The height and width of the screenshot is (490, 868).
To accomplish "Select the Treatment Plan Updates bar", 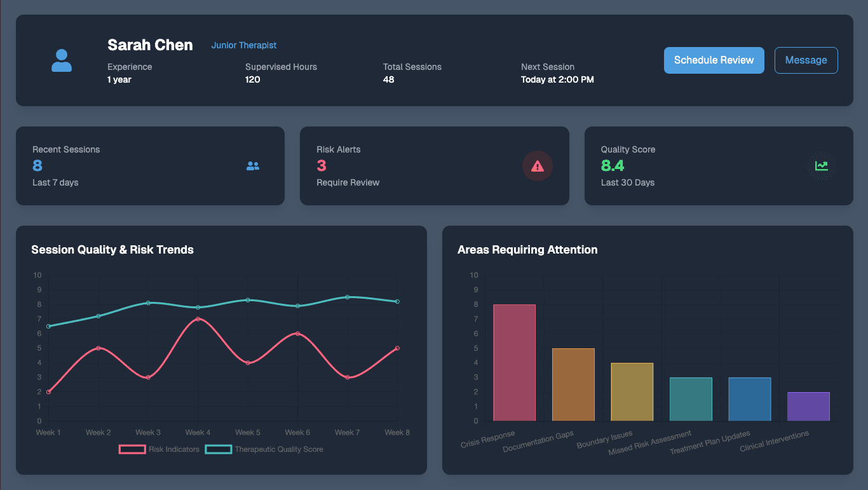I will tap(750, 399).
